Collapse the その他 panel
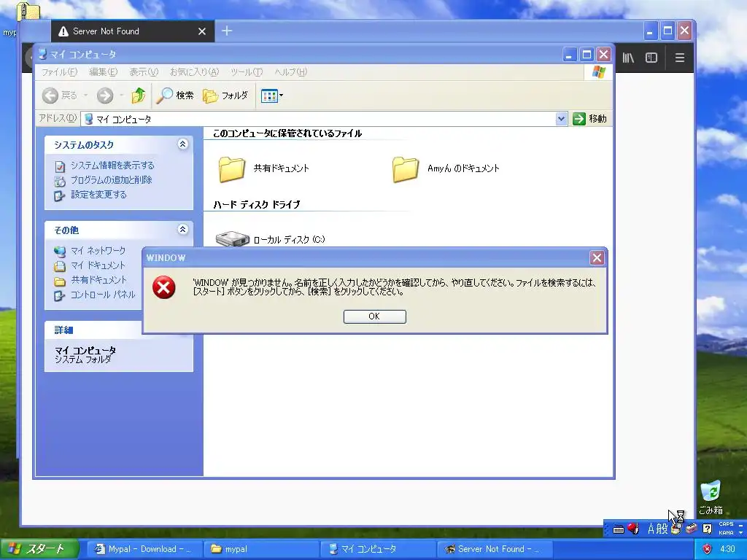747x560 pixels. pos(183,229)
